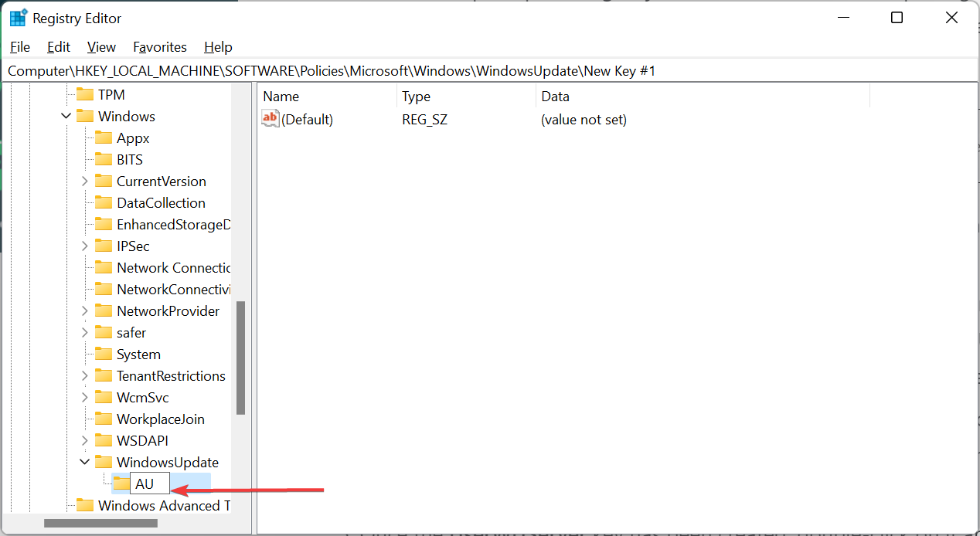Image resolution: width=980 pixels, height=536 pixels.
Task: Open the Edit menu
Action: coord(59,47)
